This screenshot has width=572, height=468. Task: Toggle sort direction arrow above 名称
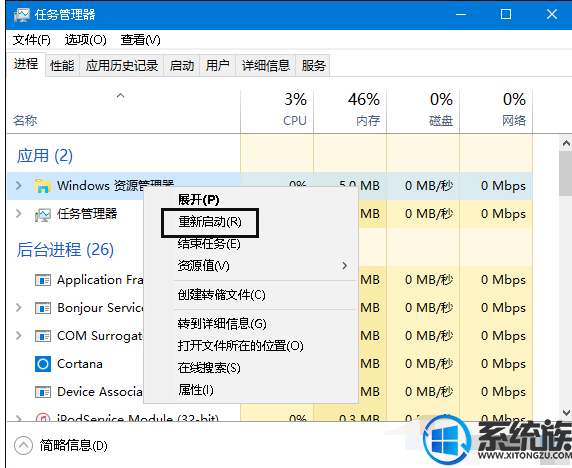click(x=120, y=96)
